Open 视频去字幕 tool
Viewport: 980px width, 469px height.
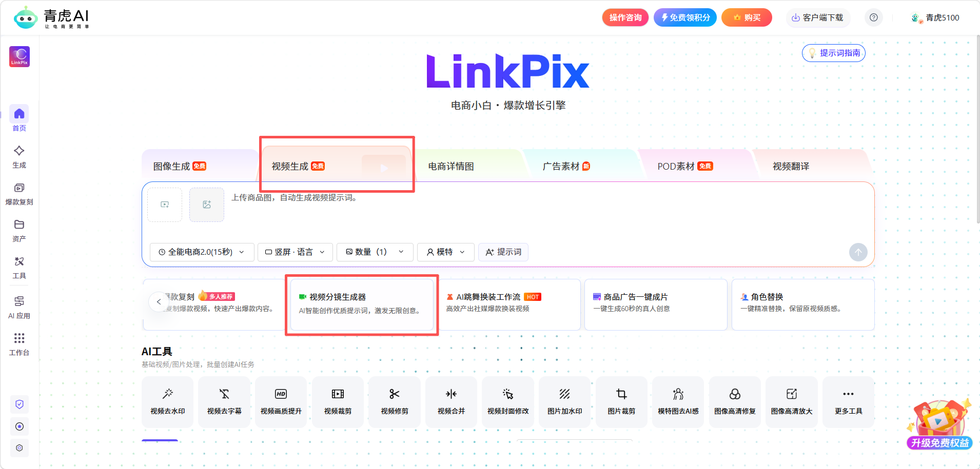tap(224, 402)
